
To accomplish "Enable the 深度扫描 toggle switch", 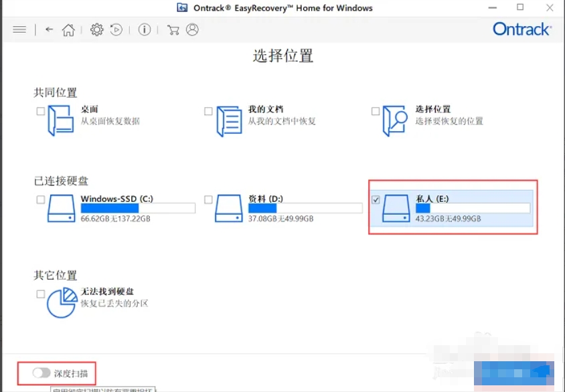I will (x=42, y=373).
